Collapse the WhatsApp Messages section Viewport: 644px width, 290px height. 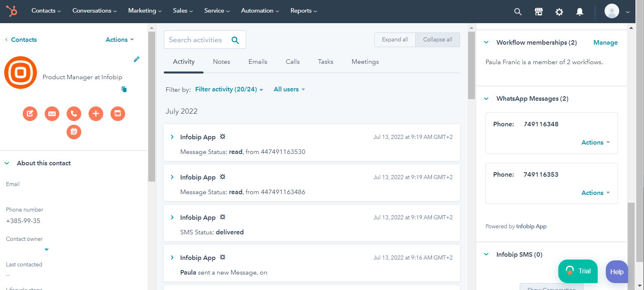pos(486,99)
